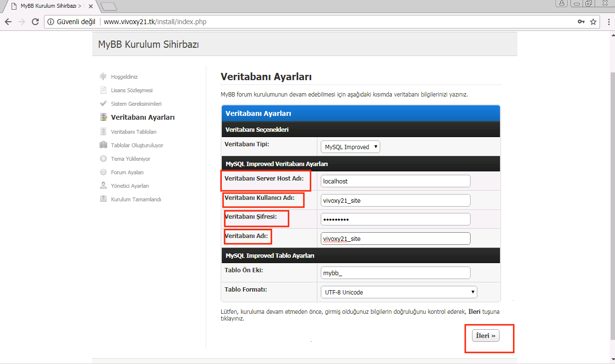Open a new browser tab
The width and height of the screenshot is (615, 364).
click(109, 6)
